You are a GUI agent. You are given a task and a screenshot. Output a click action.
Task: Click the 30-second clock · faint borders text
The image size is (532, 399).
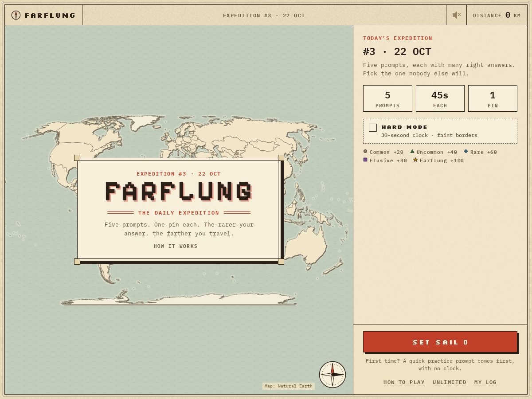[429, 135]
